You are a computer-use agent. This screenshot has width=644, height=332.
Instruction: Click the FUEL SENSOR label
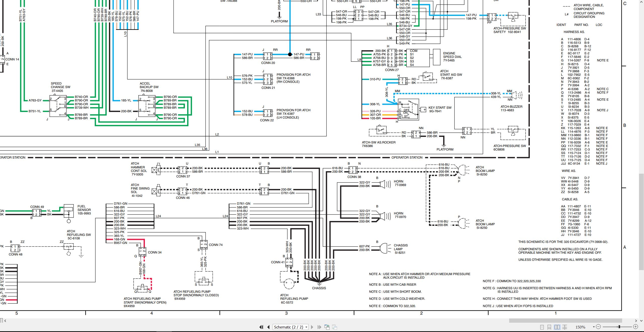84,210
